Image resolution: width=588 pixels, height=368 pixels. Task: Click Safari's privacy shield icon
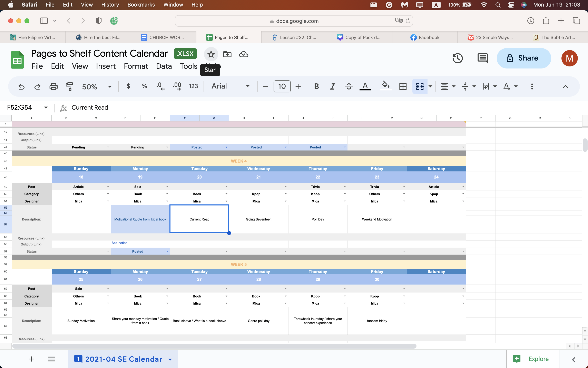99,21
